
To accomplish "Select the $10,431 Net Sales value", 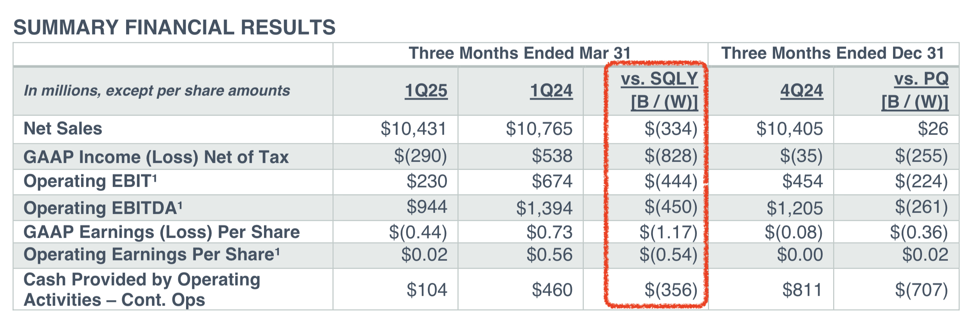I will [413, 129].
